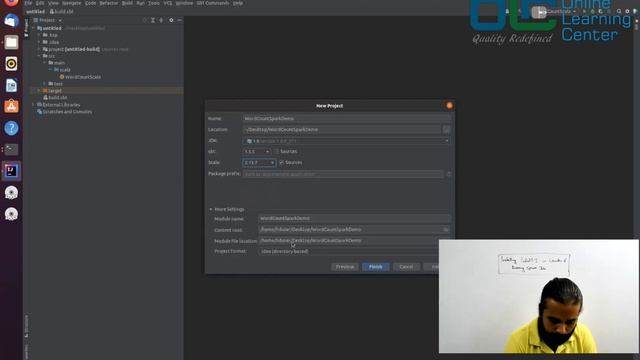Open Project panel settings gear

pos(171,20)
